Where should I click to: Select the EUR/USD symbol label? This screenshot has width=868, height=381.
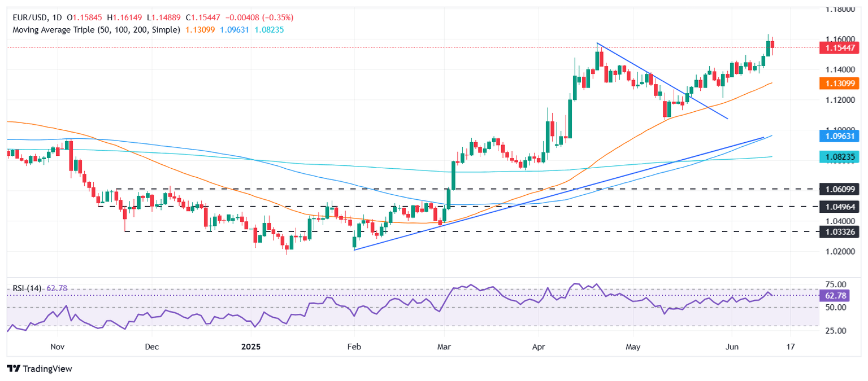click(x=27, y=18)
